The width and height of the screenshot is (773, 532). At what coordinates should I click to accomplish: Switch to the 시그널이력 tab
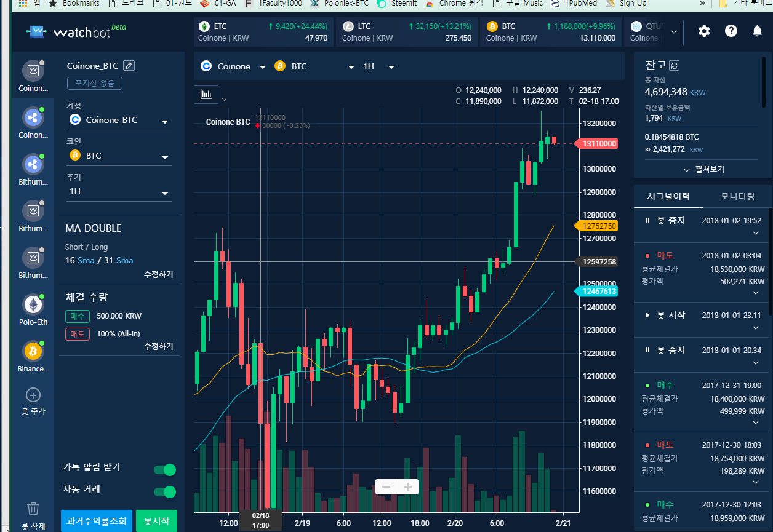(668, 196)
